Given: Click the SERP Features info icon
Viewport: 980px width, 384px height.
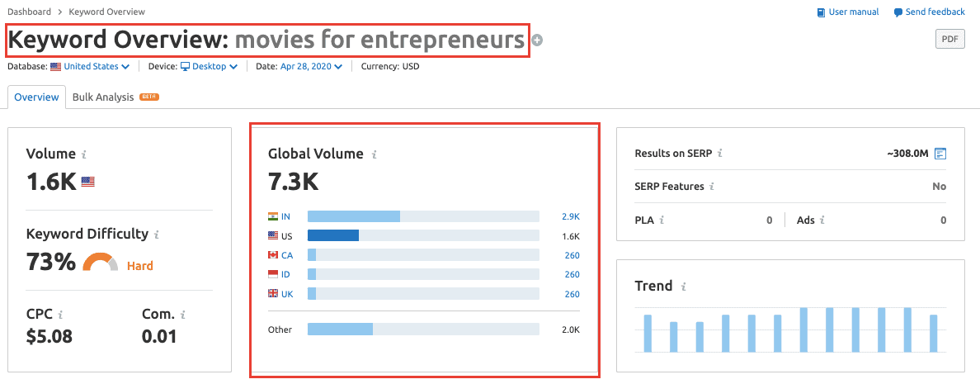Looking at the screenshot, I should (712, 187).
